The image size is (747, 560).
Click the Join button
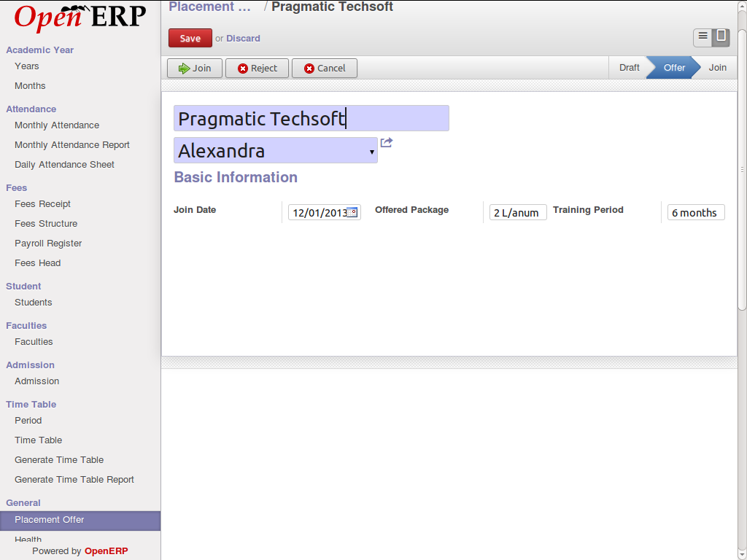(x=194, y=68)
